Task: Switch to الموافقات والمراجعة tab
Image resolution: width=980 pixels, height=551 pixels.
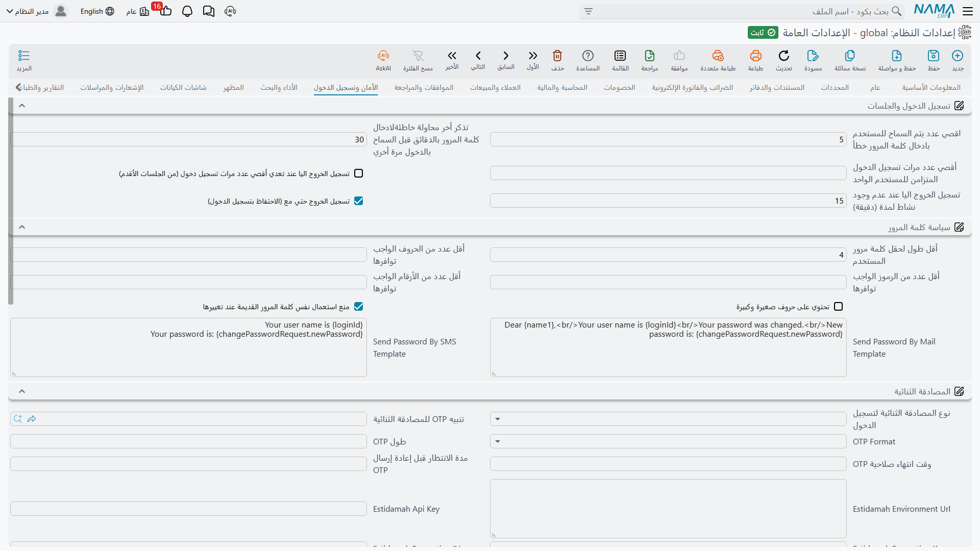Action: click(424, 87)
